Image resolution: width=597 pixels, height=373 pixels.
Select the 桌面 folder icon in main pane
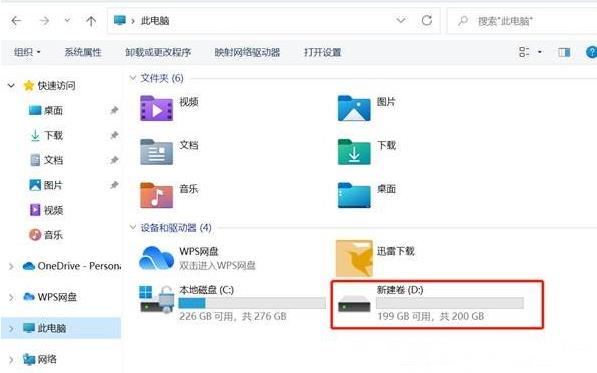pyautogui.click(x=354, y=196)
